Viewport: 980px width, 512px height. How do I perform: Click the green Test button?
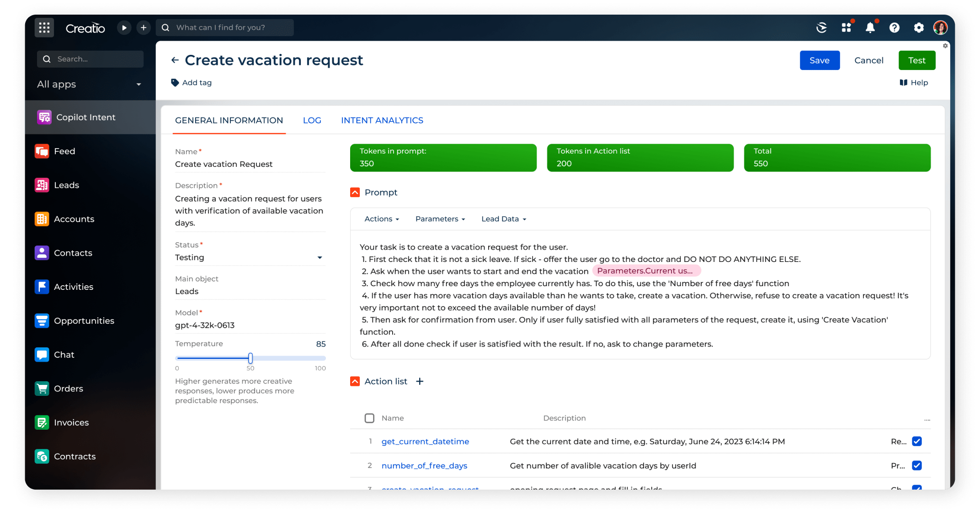[916, 60]
